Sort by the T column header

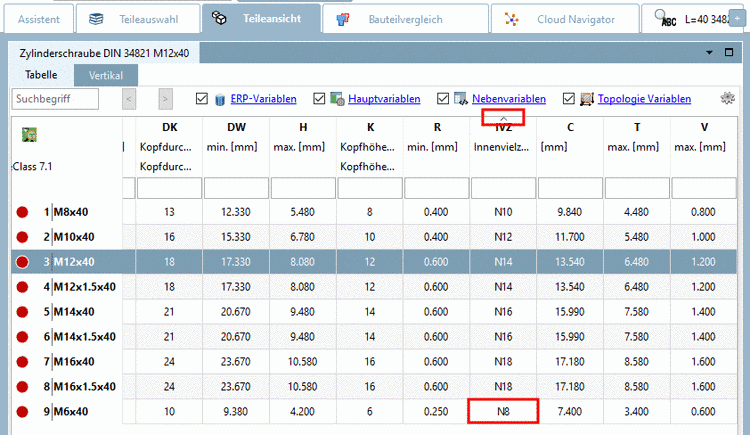[x=637, y=127]
